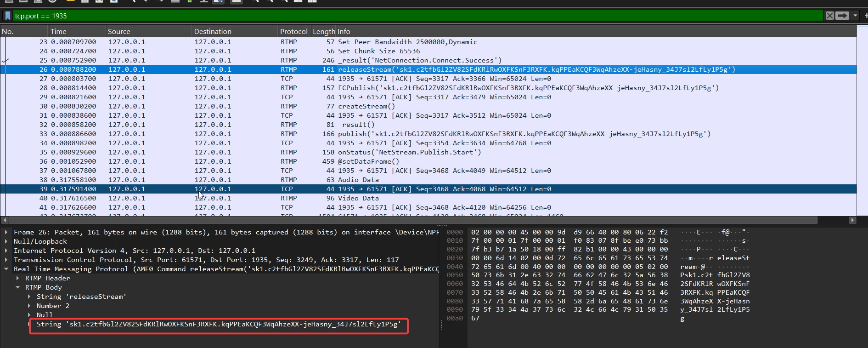Viewport: 868px width, 348px height.
Task: Apply the display filter arrow button
Action: click(x=842, y=16)
